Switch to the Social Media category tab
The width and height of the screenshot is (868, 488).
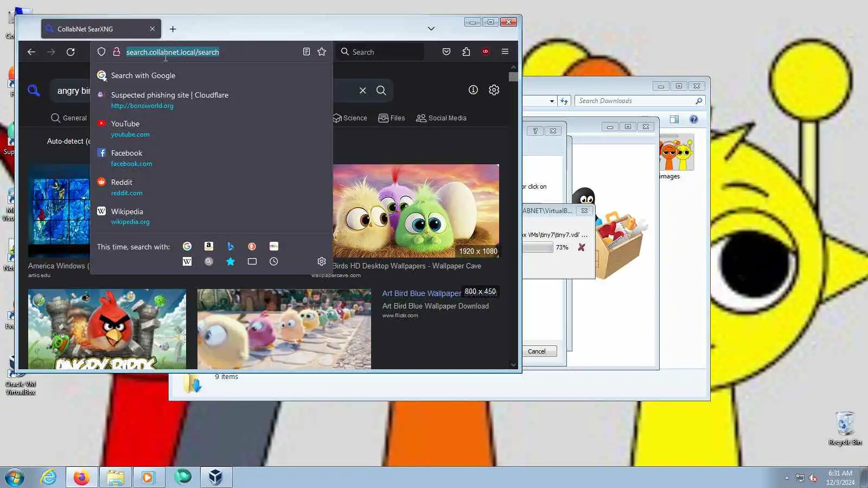click(x=441, y=118)
